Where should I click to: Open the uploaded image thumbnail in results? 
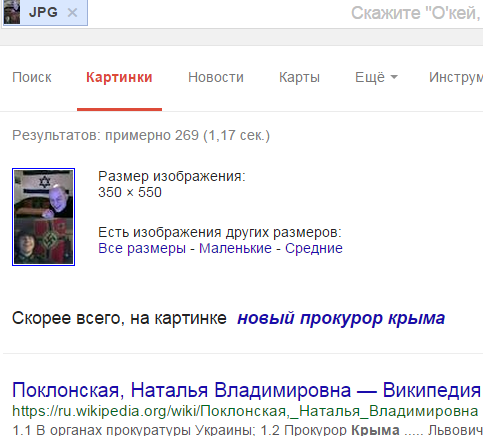click(x=43, y=217)
